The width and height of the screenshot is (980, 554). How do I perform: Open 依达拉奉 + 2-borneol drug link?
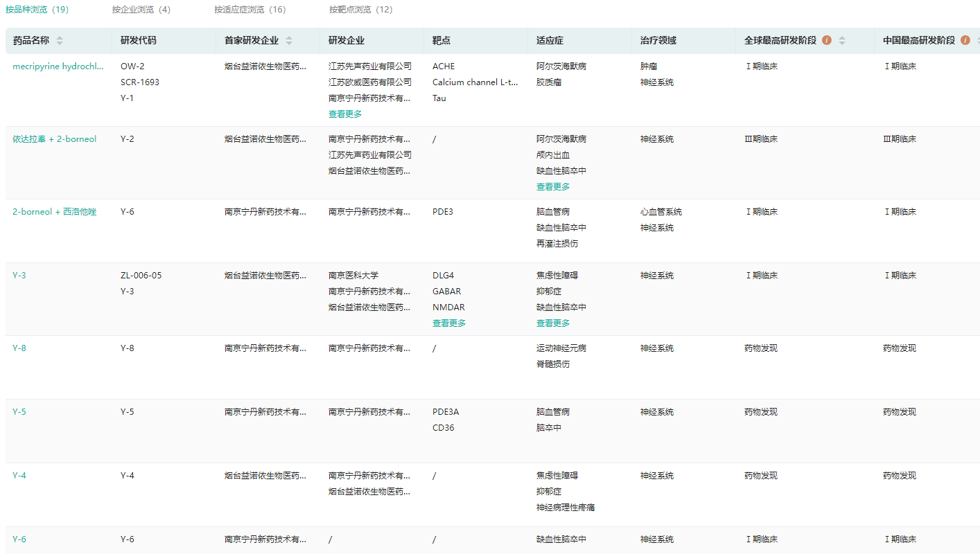[54, 139]
